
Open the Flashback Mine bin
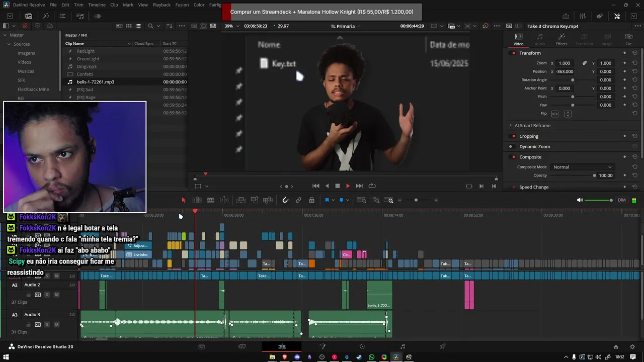33,89
